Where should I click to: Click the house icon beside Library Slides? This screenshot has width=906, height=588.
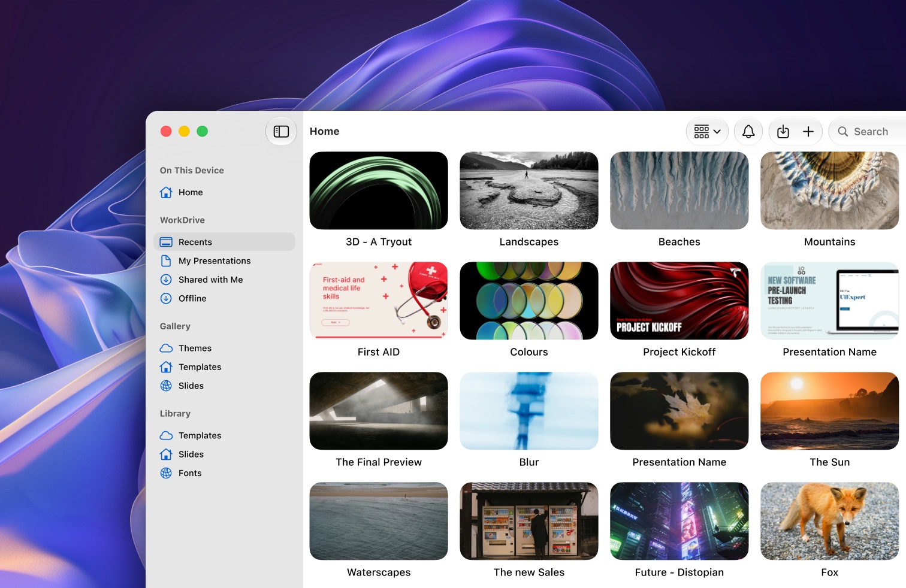tap(166, 454)
